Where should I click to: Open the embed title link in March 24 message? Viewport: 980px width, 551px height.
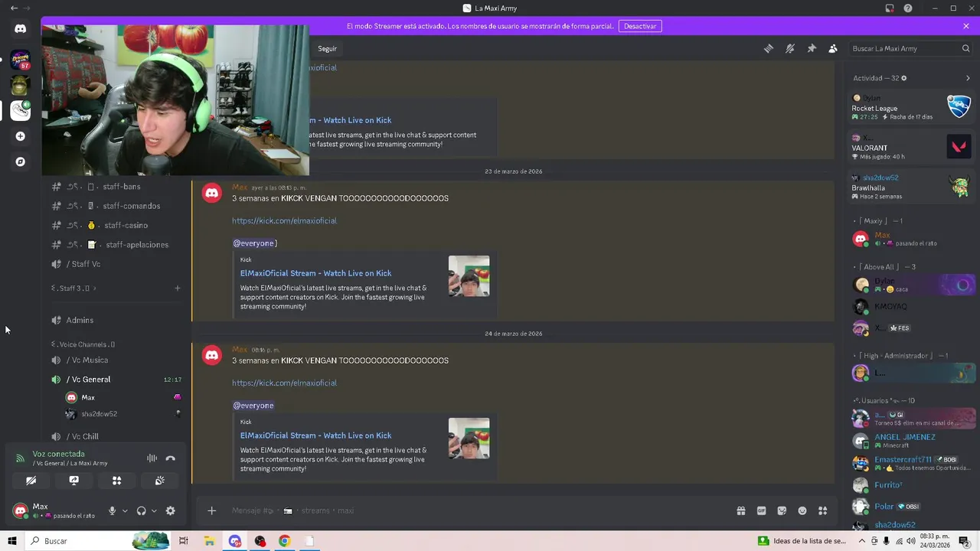tap(315, 435)
